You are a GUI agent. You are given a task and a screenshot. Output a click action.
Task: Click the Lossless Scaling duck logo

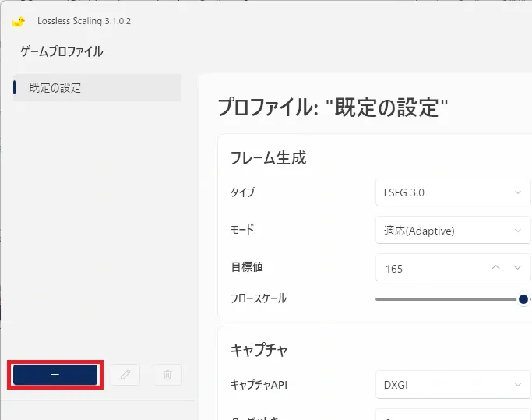pos(19,21)
